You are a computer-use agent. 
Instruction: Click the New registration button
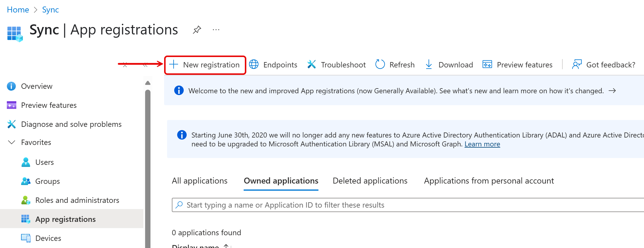pos(205,65)
